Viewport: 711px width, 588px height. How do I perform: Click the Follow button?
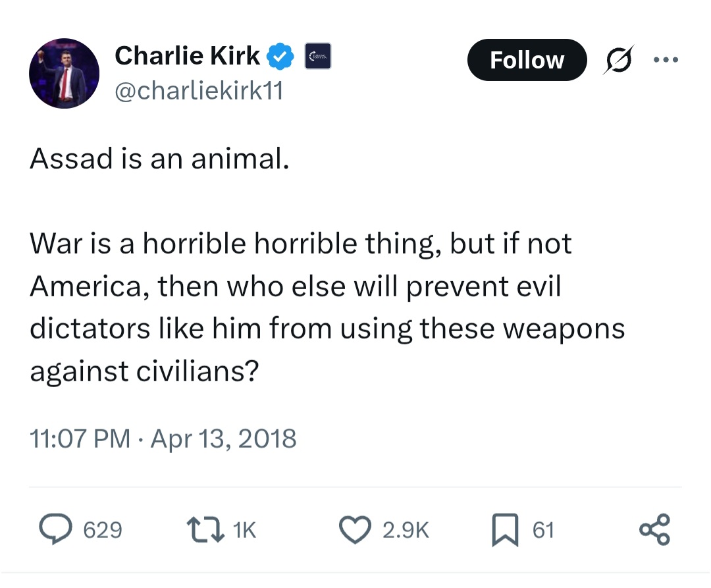[527, 60]
